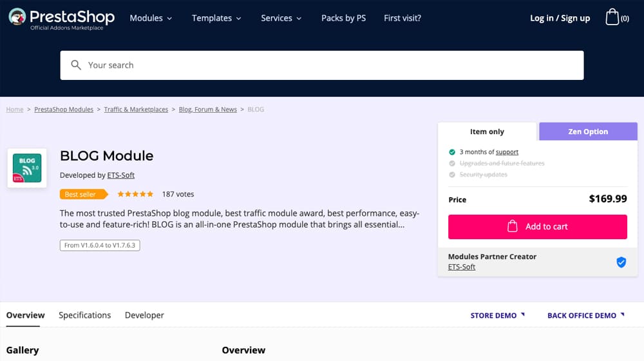Open ETS-Soft developer link by title
Viewport: 644px width, 361px height.
click(121, 175)
